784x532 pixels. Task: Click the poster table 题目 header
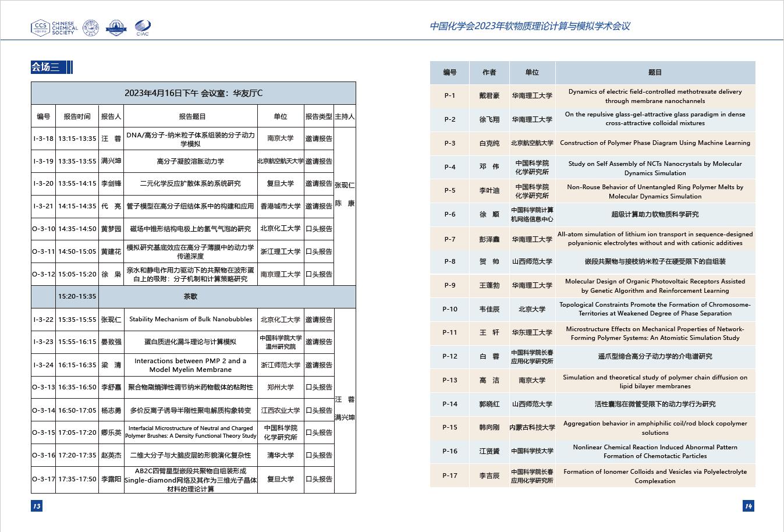(x=655, y=73)
